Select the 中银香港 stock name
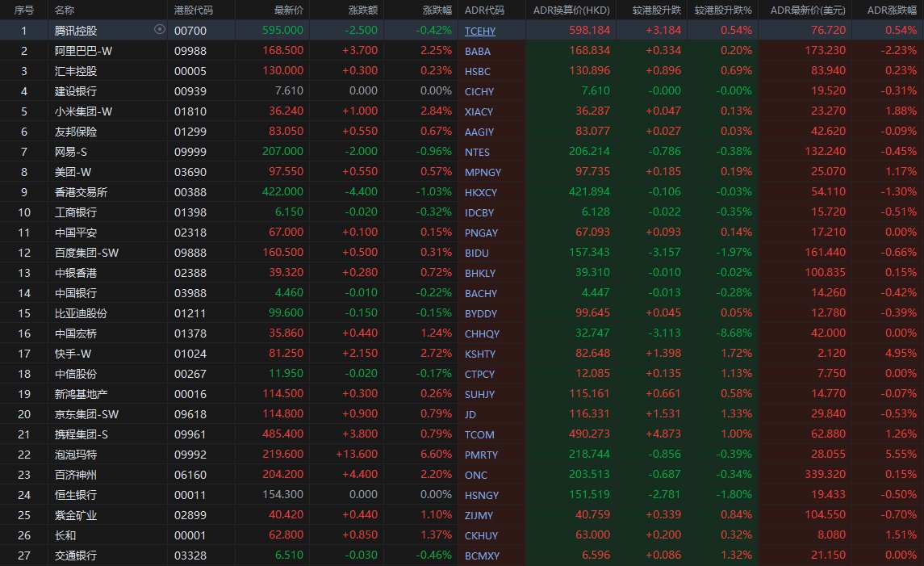The width and height of the screenshot is (924, 566). [75, 273]
